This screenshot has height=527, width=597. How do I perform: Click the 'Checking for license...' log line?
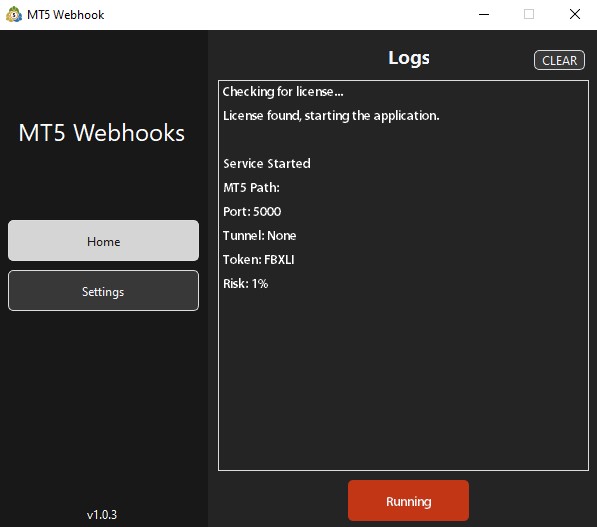283,92
